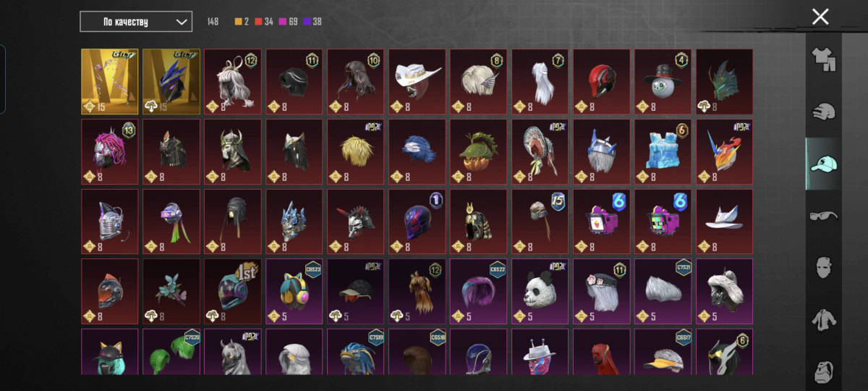Select the bald head face category
This screenshot has height=391, width=868.
coord(824,370)
